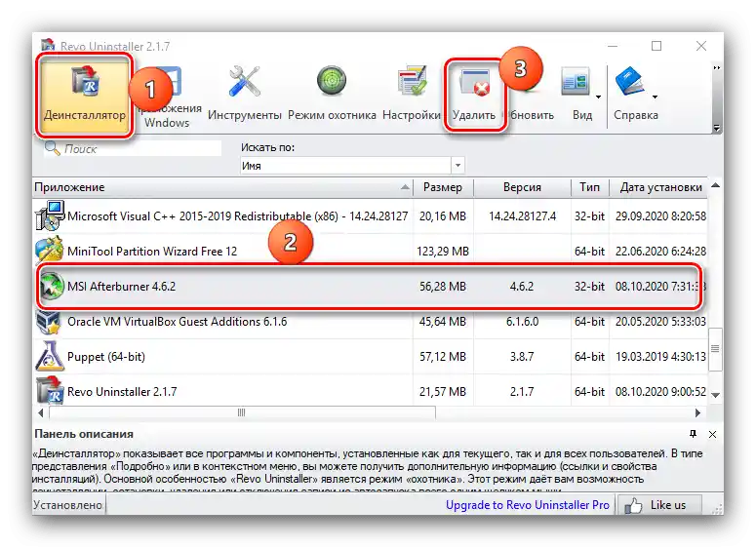Open Настройки settings
The width and height of the screenshot is (756, 548).
(412, 94)
